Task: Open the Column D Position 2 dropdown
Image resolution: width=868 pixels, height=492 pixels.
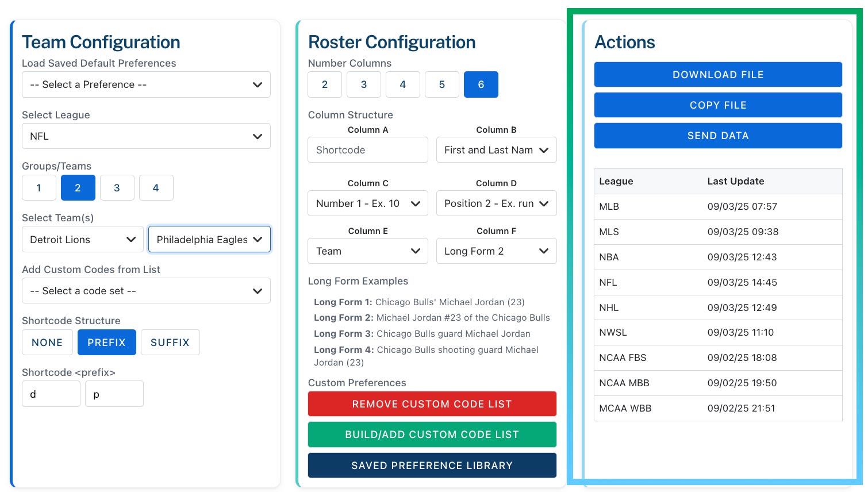Action: [496, 203]
